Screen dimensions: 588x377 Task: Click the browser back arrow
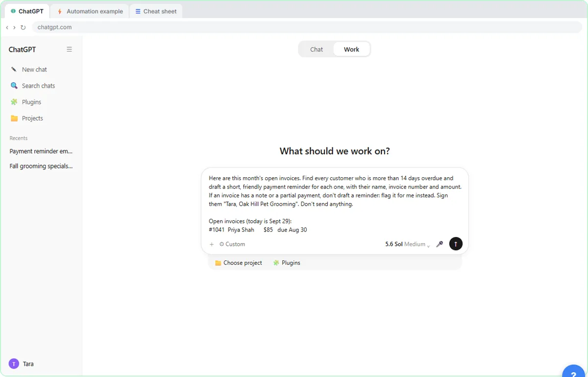[x=7, y=27]
